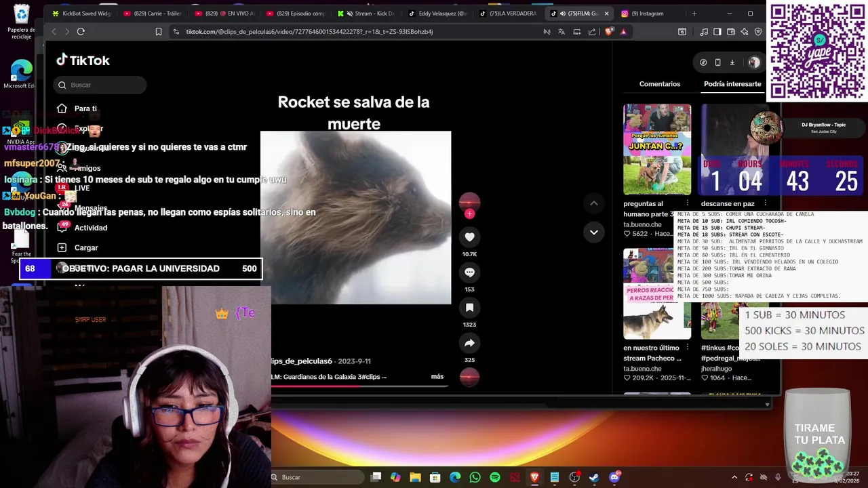Click the share link icon in address bar
Viewport: 868px width, 488px height.
592,31
